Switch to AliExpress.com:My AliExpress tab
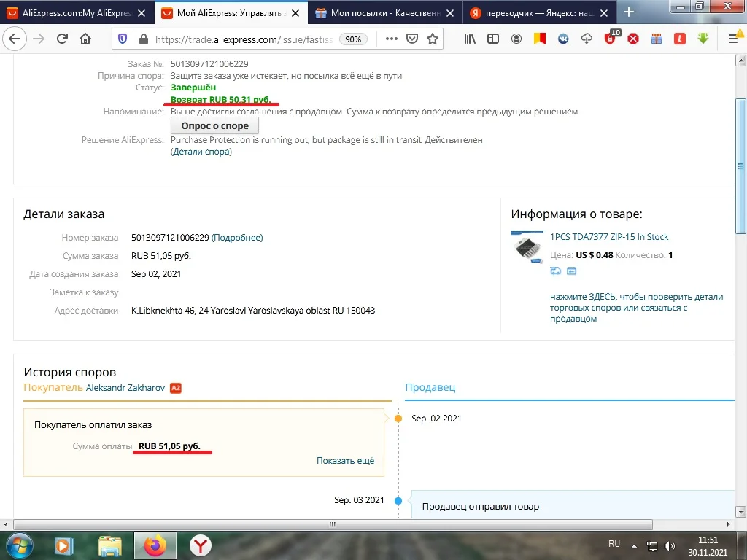Viewport: 747px width, 560px height. pyautogui.click(x=76, y=13)
